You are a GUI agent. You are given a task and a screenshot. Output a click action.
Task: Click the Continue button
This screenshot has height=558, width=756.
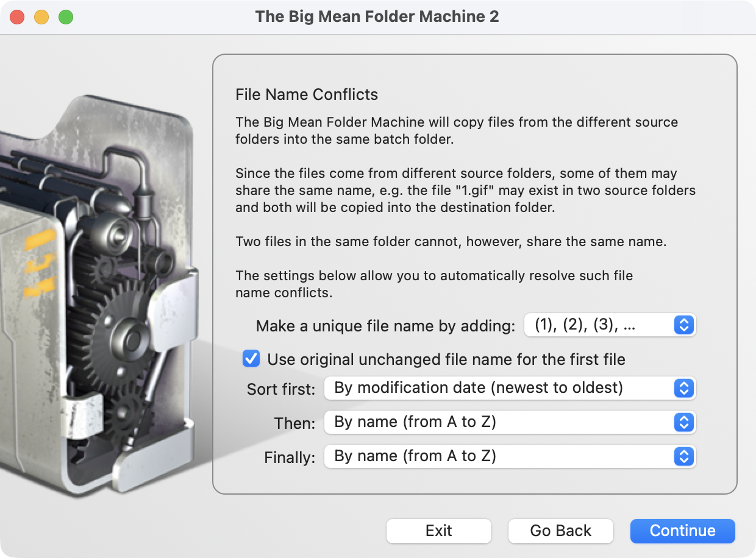(x=682, y=531)
